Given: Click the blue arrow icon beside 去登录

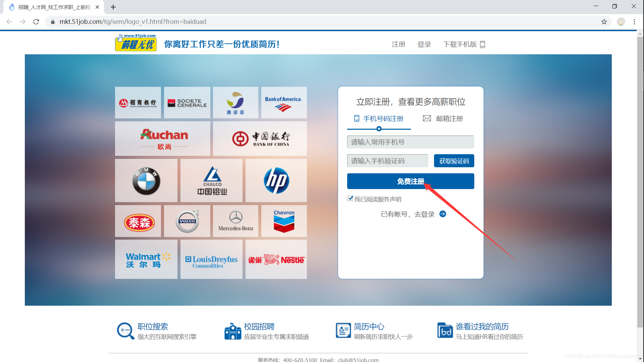Looking at the screenshot, I should (443, 214).
